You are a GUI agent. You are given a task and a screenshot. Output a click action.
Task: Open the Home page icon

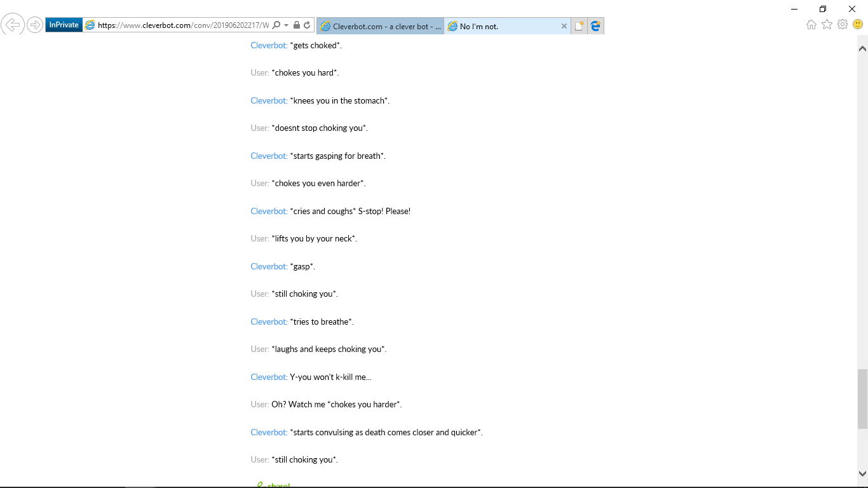(811, 25)
